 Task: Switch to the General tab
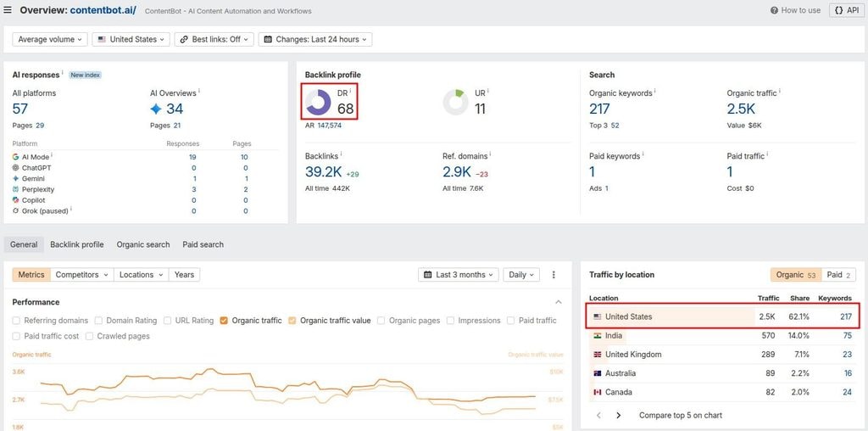point(24,244)
